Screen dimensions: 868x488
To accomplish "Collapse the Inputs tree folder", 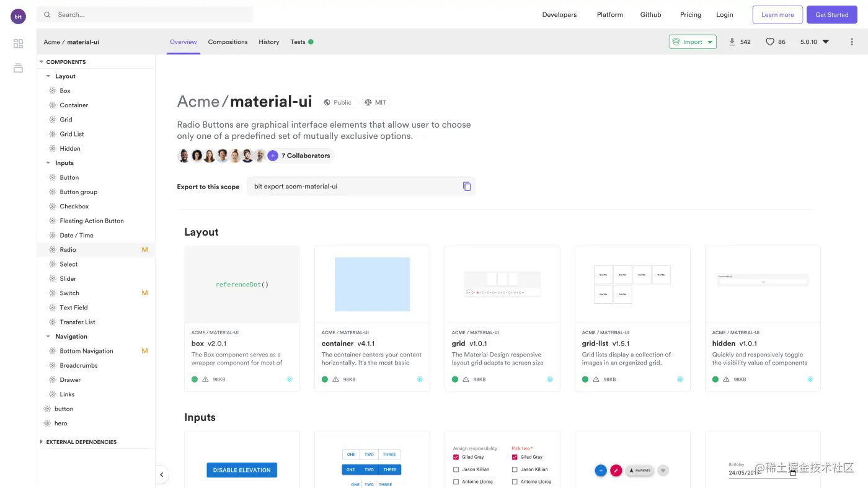I will tap(48, 163).
